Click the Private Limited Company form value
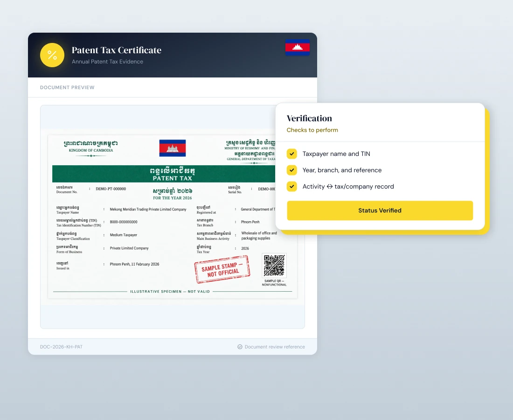Screen dimensions: 513x420 click(x=129, y=248)
